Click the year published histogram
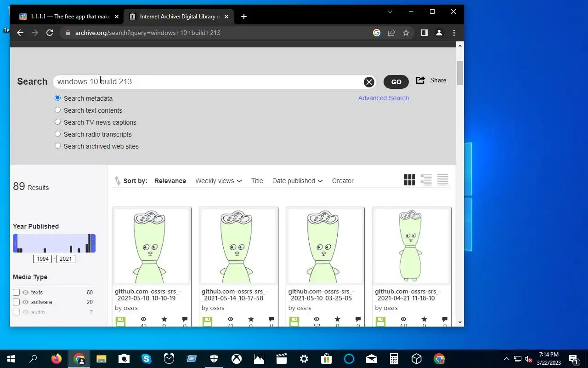 (54, 243)
